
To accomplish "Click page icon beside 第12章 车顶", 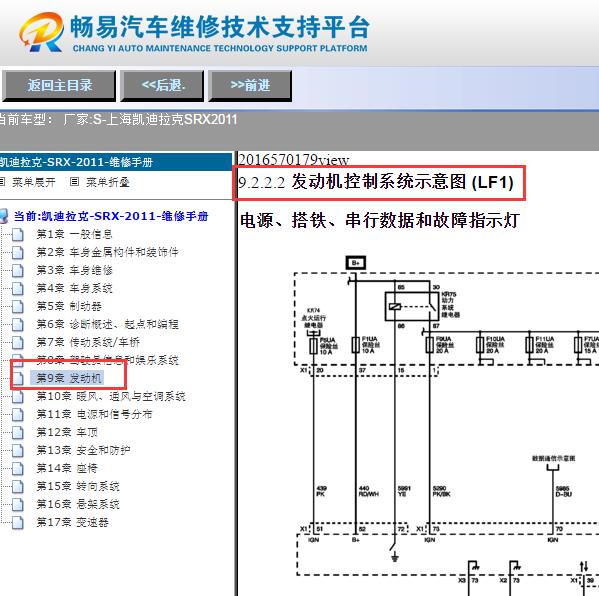I will 18,432.
